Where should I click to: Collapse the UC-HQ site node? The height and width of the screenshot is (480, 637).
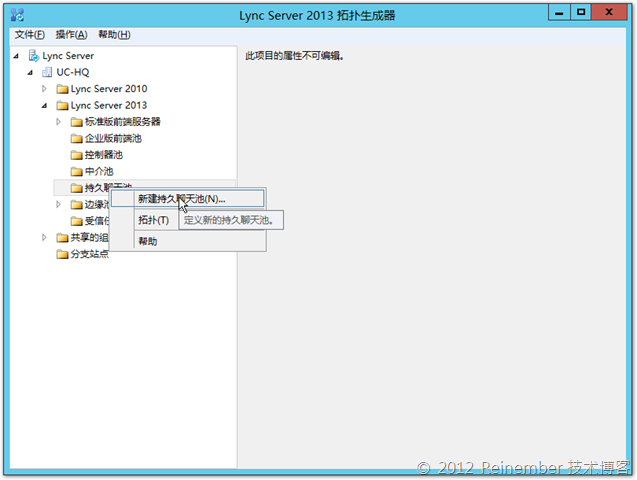(x=30, y=73)
